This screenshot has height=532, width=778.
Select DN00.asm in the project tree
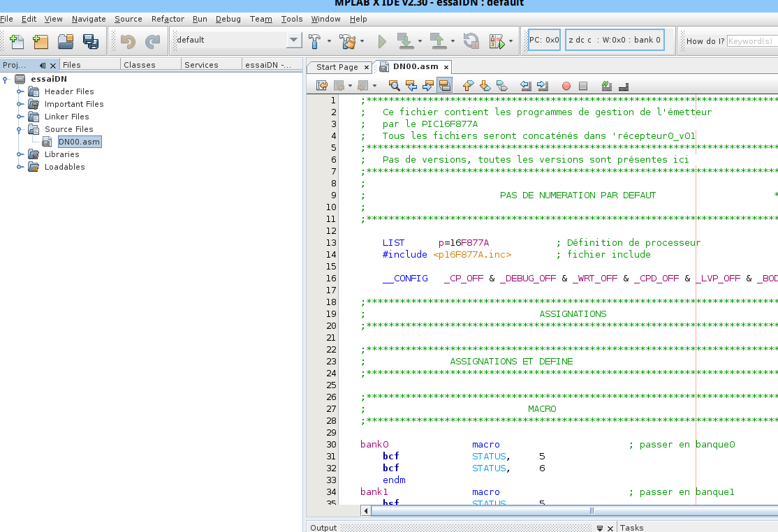pos(79,142)
